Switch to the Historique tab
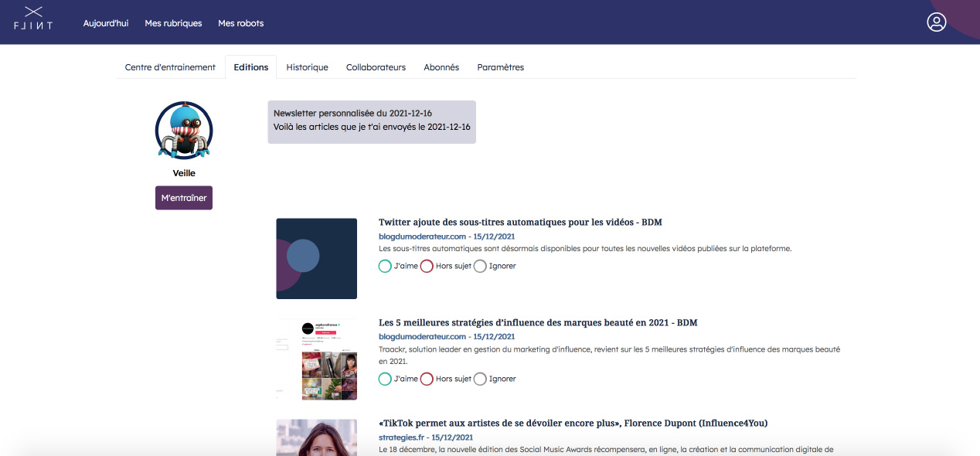Image resolution: width=980 pixels, height=456 pixels. point(307,67)
